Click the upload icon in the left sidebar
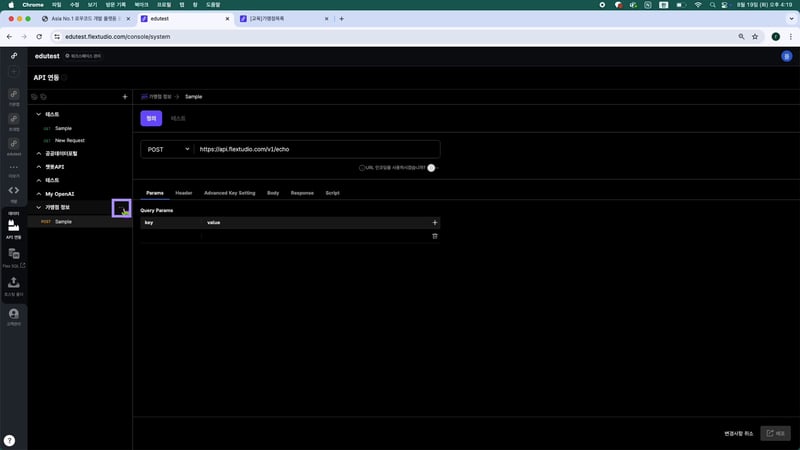The width and height of the screenshot is (800, 450). (x=14, y=285)
